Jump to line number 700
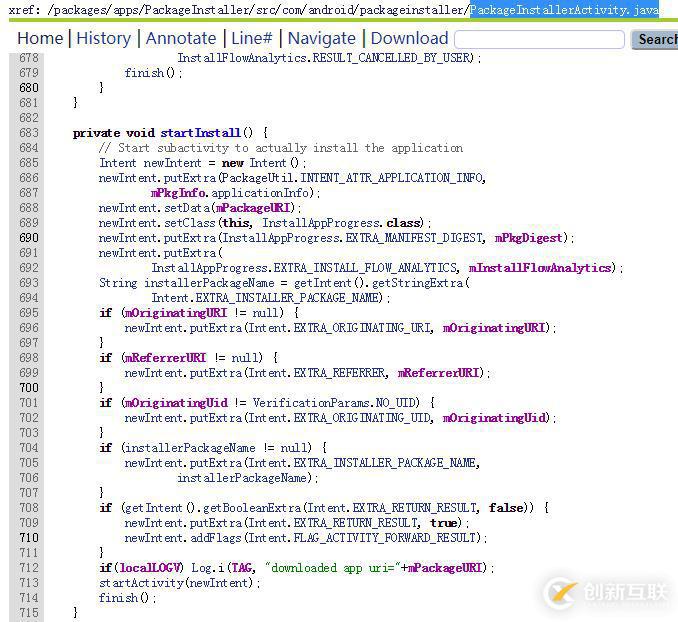The height and width of the screenshot is (622, 678). [29, 388]
